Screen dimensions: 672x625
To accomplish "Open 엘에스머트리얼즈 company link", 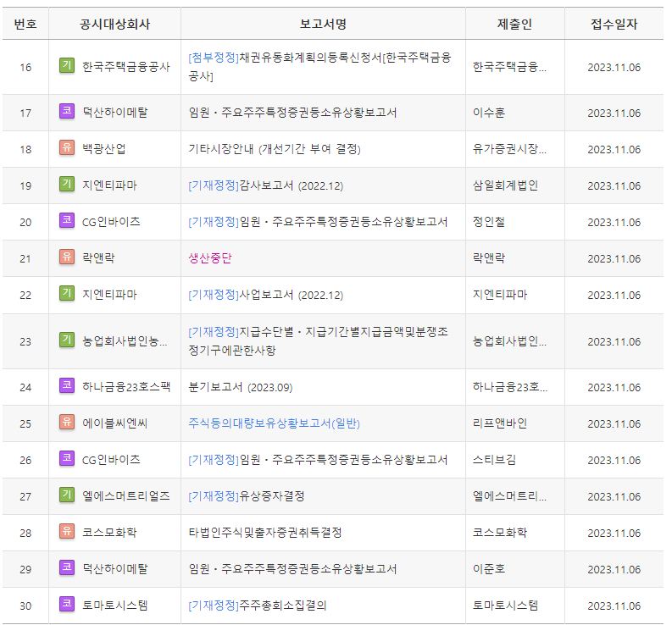I will pos(126,496).
